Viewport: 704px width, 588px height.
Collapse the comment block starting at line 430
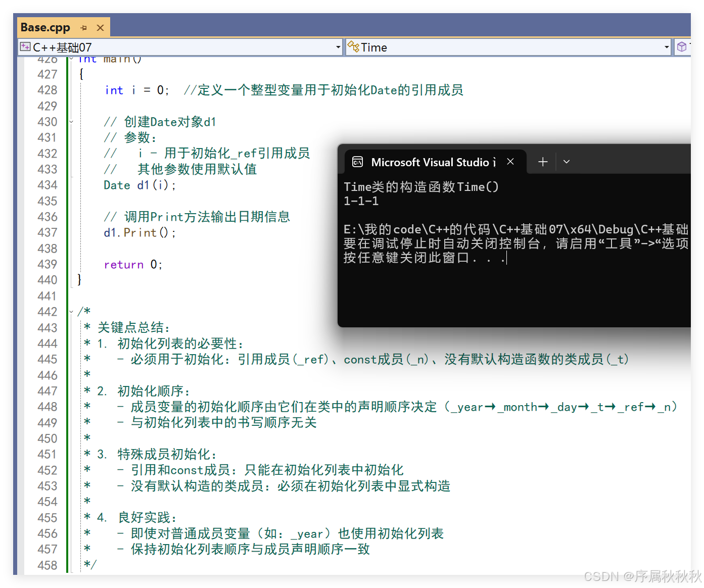point(71,122)
